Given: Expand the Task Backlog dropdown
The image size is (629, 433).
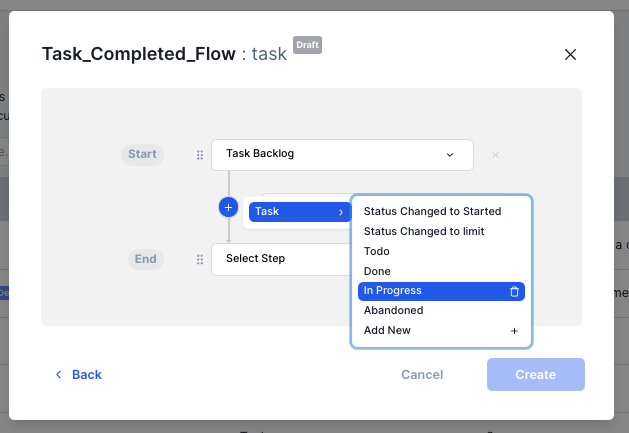Looking at the screenshot, I should pos(449,155).
